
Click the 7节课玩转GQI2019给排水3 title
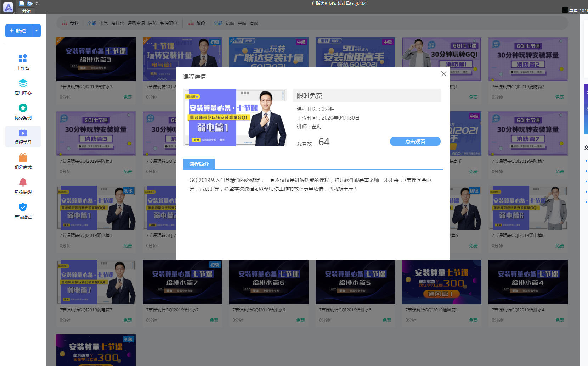86,87
